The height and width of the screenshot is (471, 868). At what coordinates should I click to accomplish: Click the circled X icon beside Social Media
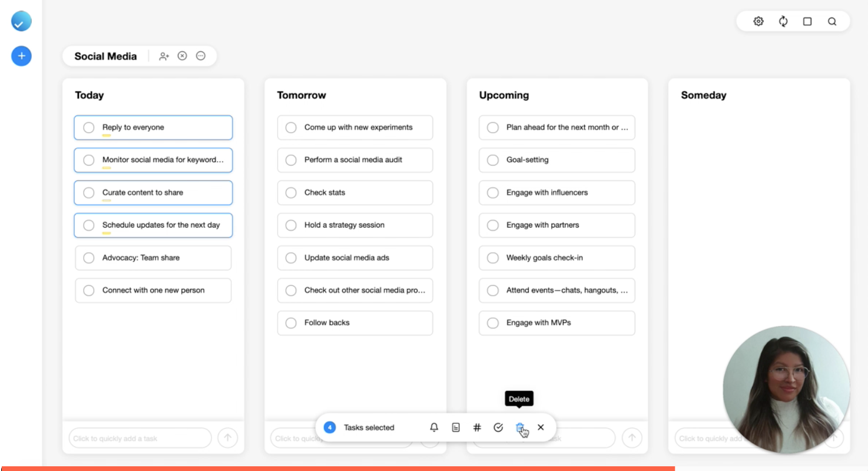point(183,56)
